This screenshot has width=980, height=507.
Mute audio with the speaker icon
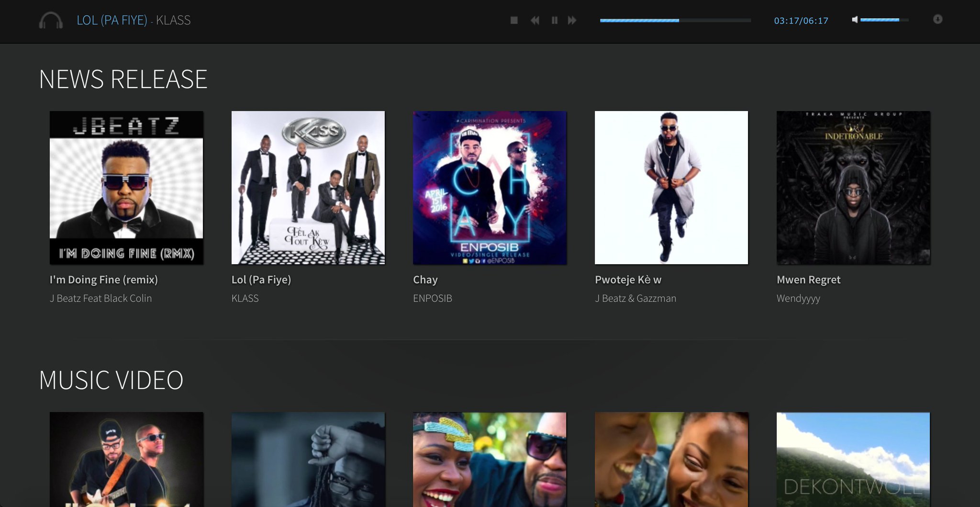pos(855,20)
